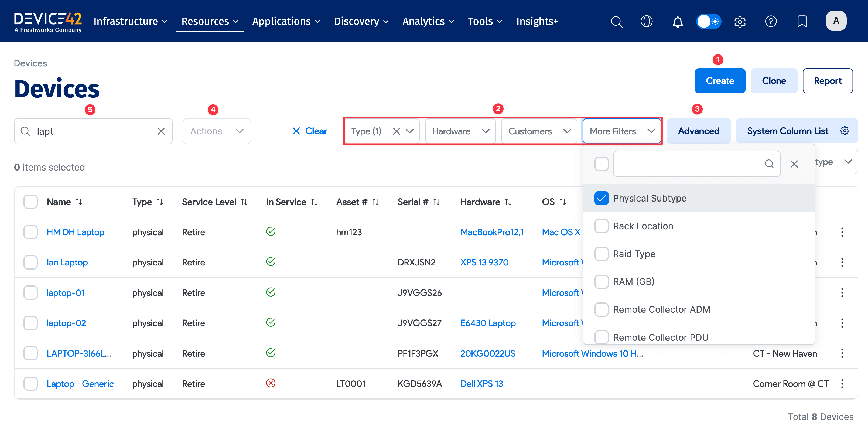The width and height of the screenshot is (868, 443).
Task: Open the Discovery menu
Action: 361,21
